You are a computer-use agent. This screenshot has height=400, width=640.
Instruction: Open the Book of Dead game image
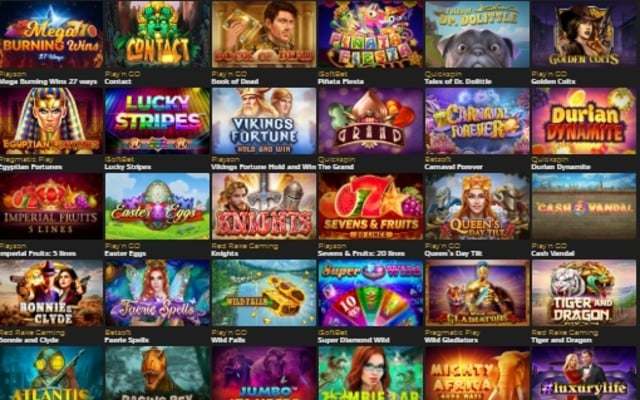click(x=264, y=34)
